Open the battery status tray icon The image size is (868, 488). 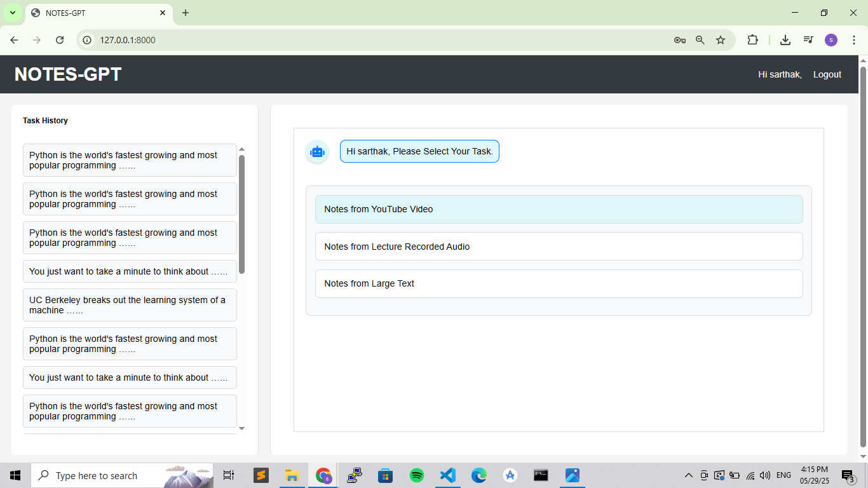click(735, 475)
